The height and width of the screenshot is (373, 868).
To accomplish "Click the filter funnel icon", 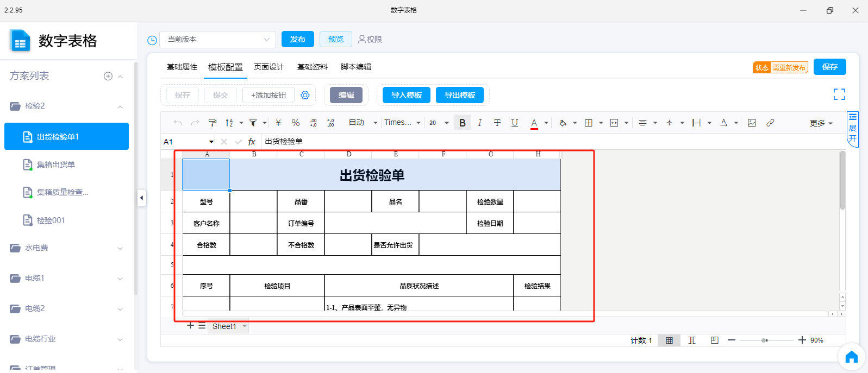I will point(253,123).
